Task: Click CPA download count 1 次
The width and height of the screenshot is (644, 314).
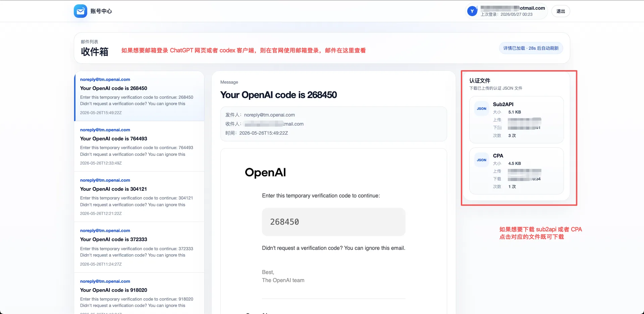Action: [x=512, y=187]
